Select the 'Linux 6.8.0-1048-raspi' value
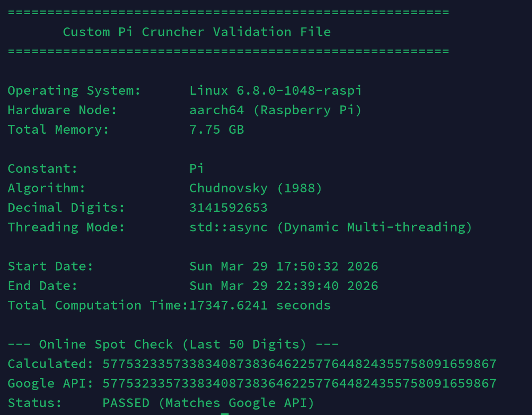Viewport: 532px width, 415px height. [x=275, y=91]
